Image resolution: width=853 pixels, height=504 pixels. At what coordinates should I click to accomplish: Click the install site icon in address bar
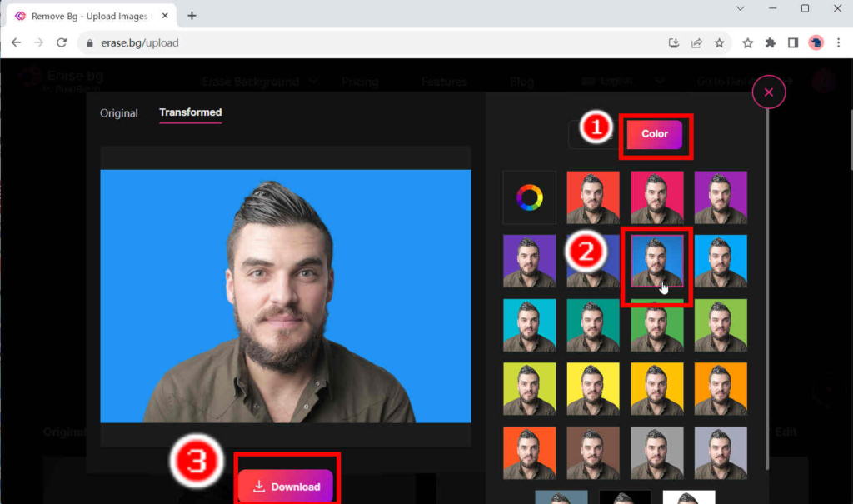tap(673, 42)
